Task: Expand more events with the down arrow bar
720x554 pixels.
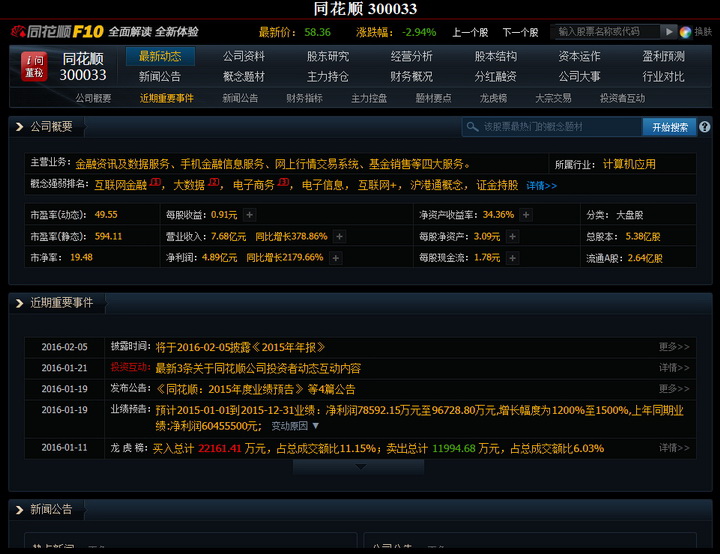Action: [x=358, y=467]
